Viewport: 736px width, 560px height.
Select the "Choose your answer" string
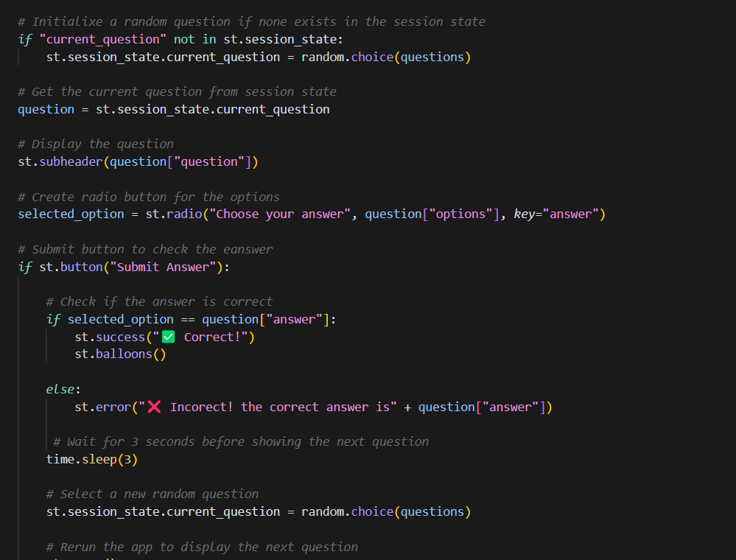pyautogui.click(x=280, y=214)
